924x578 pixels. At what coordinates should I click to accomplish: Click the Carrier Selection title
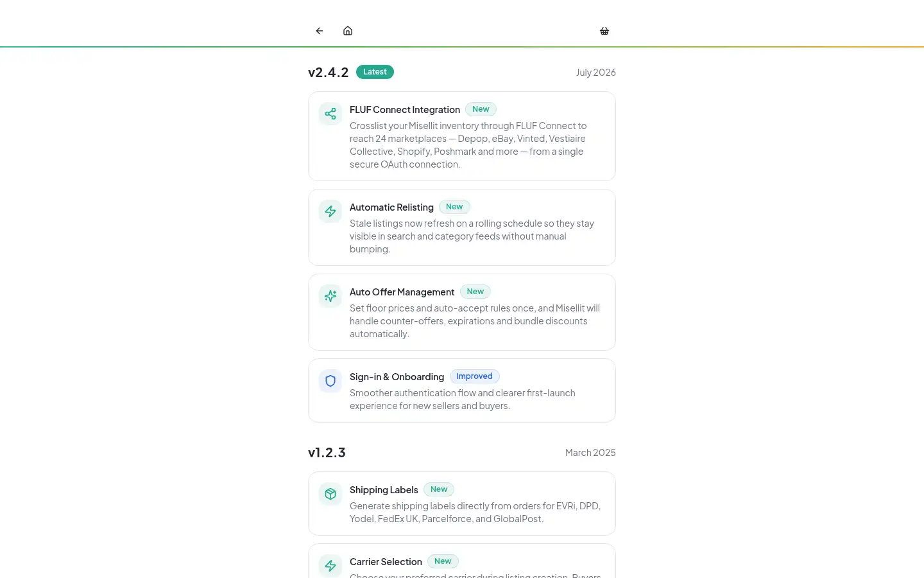[386, 562]
